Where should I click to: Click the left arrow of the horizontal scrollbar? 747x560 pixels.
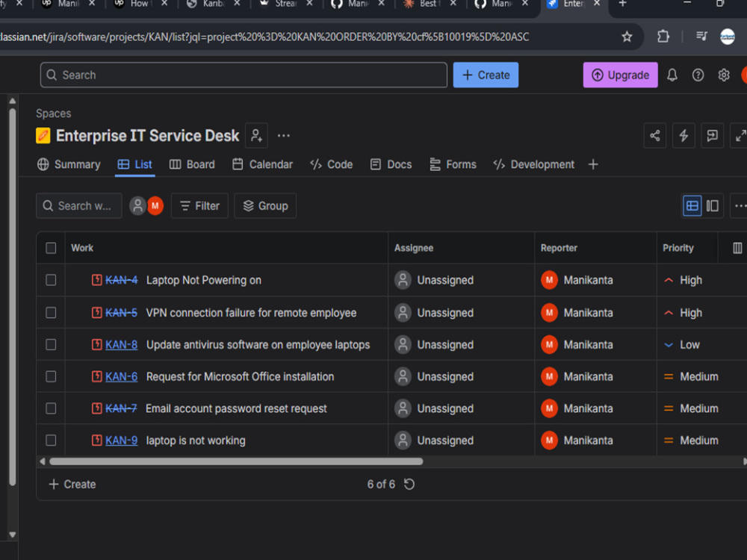(43, 461)
